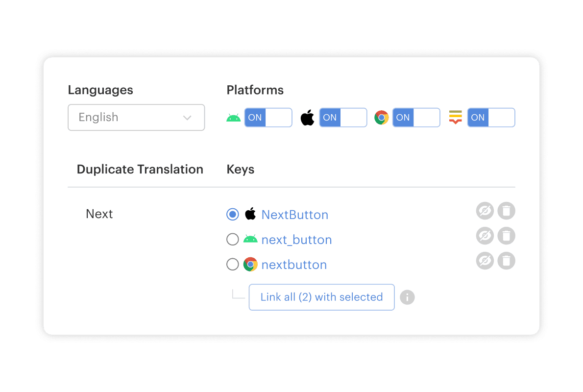
Task: Turn off the Android platform toggle
Action: point(268,118)
